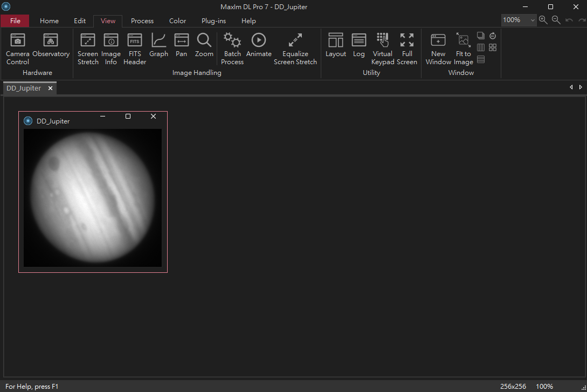587x392 pixels.
Task: Switch to Full Screen mode
Action: click(407, 49)
